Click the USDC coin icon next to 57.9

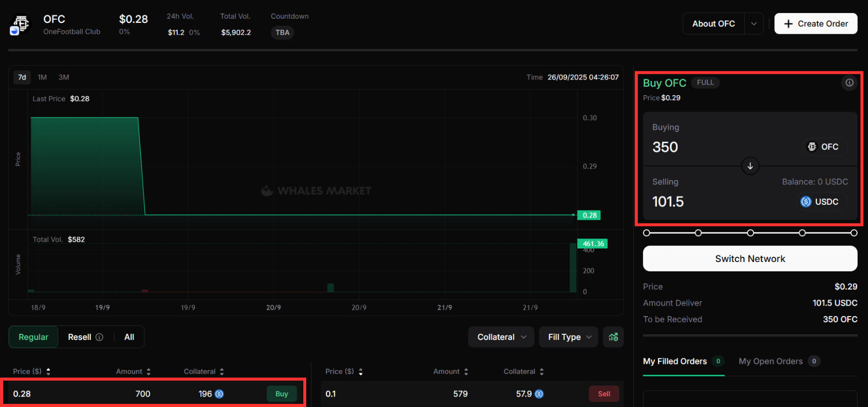tap(539, 394)
